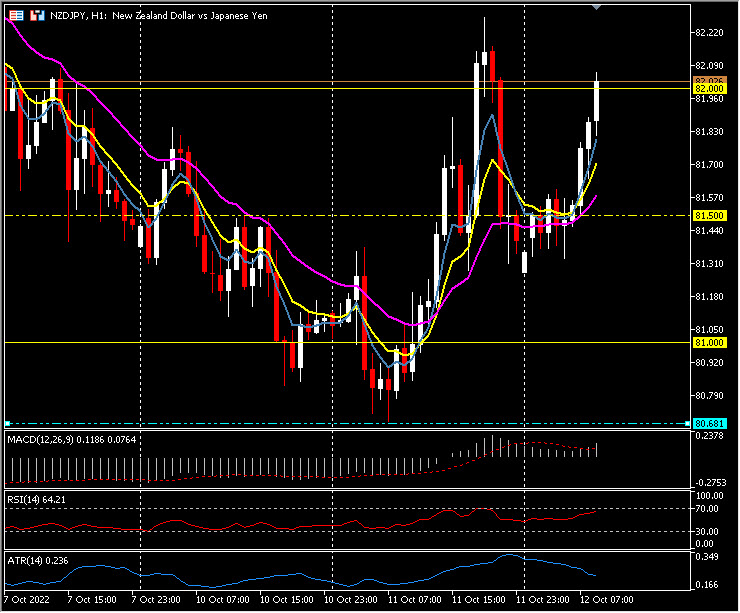Click the 12 Oct 07:00 time label
The height and width of the screenshot is (613, 740).
605,601
